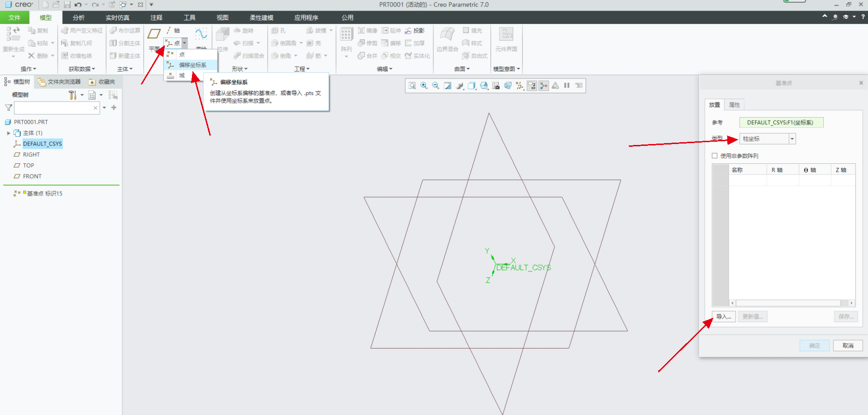The width and height of the screenshot is (868, 415).
Task: Open the model tree settings hammer icon
Action: pos(72,95)
